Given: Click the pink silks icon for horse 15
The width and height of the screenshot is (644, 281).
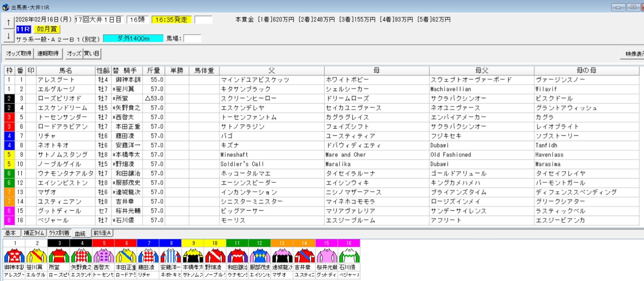Looking at the screenshot, I should click(x=327, y=256).
